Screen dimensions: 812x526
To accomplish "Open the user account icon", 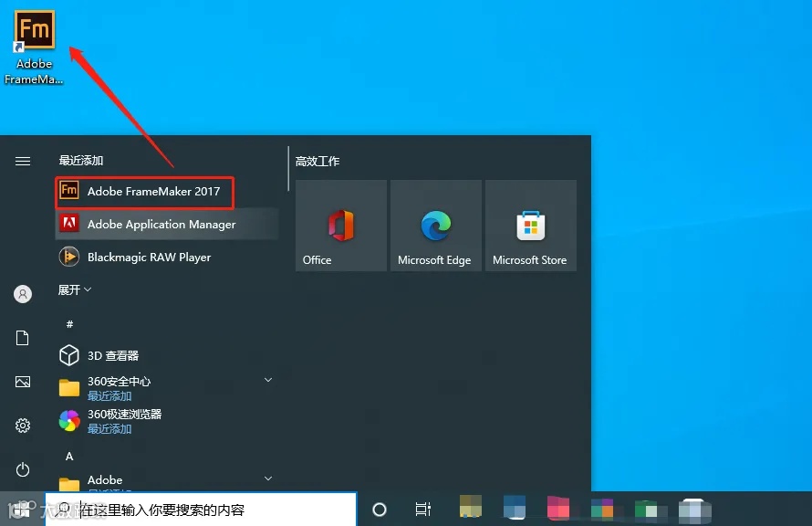I will [x=23, y=294].
